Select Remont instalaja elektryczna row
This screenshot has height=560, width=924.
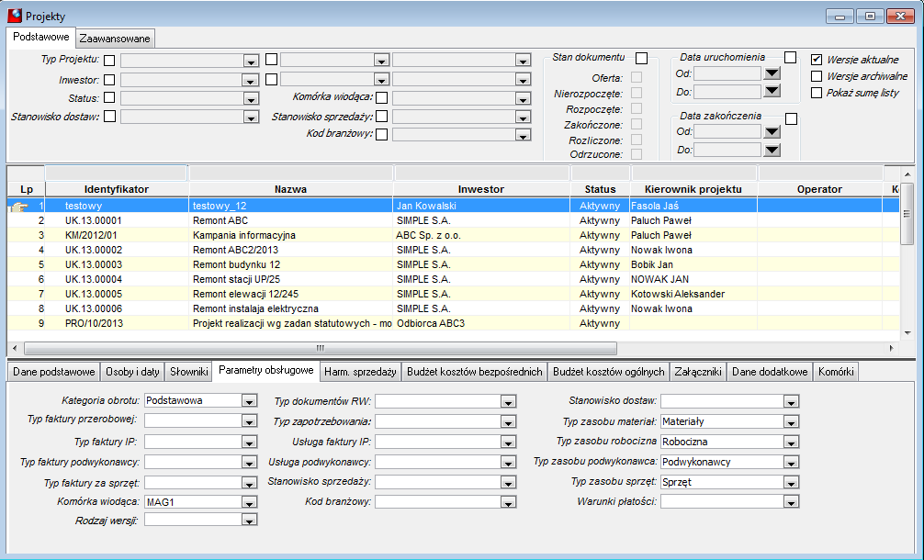(454, 308)
